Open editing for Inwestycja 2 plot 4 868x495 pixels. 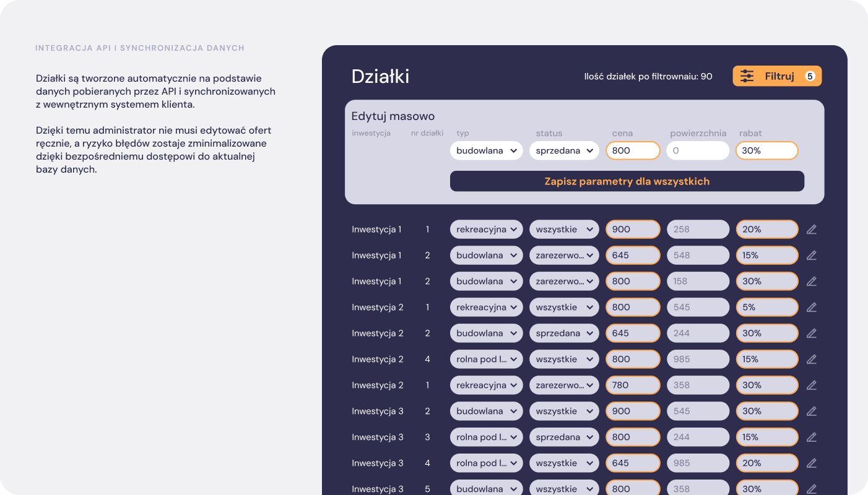point(811,359)
